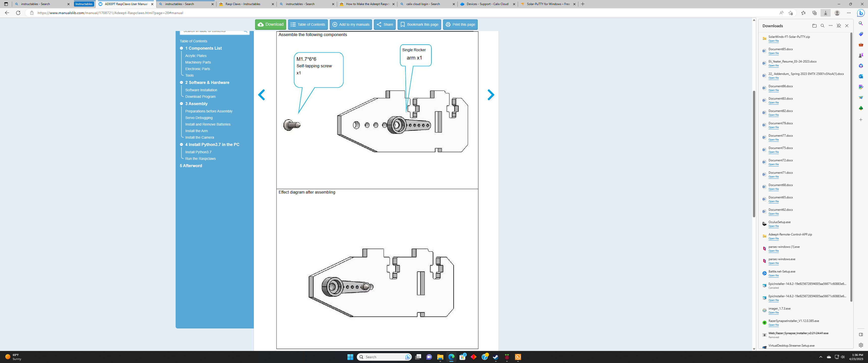Open the browser profile avatar
Image resolution: width=868 pixels, height=363 pixels.
(837, 13)
